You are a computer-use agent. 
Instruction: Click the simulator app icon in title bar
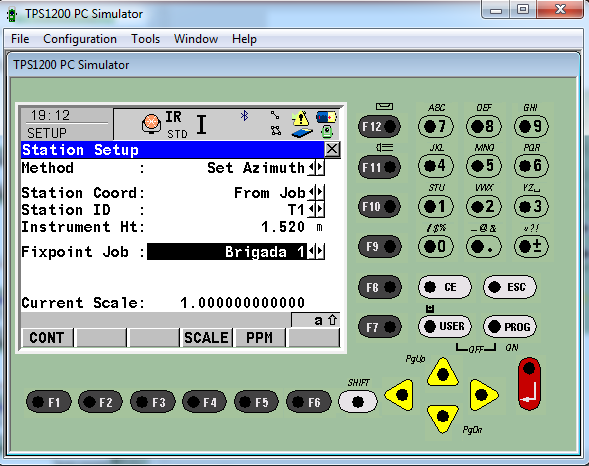pyautogui.click(x=12, y=14)
